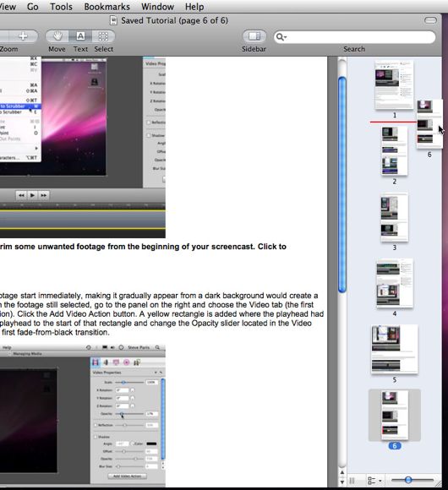Click the blue page 6 number badge
Image resolution: width=448 pixels, height=490 pixels.
(x=395, y=446)
